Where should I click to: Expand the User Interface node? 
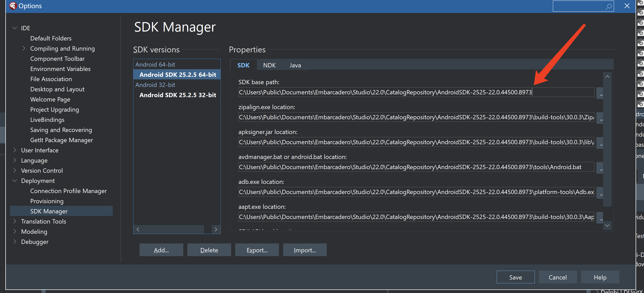click(15, 150)
